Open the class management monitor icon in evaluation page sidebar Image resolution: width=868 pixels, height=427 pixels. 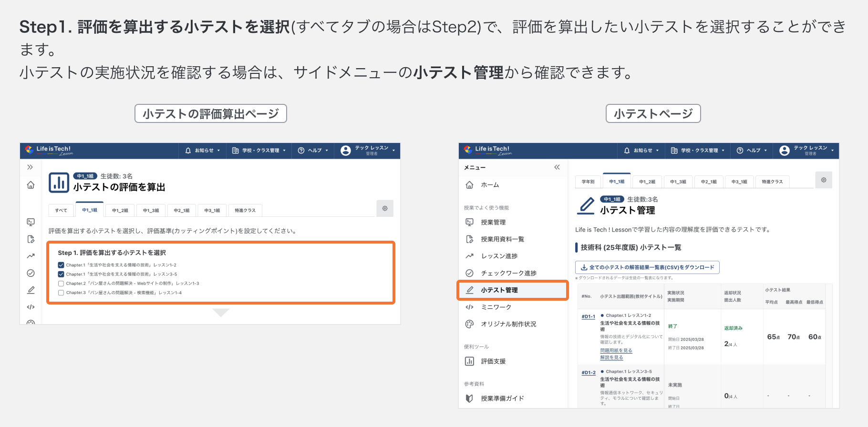[x=31, y=222]
